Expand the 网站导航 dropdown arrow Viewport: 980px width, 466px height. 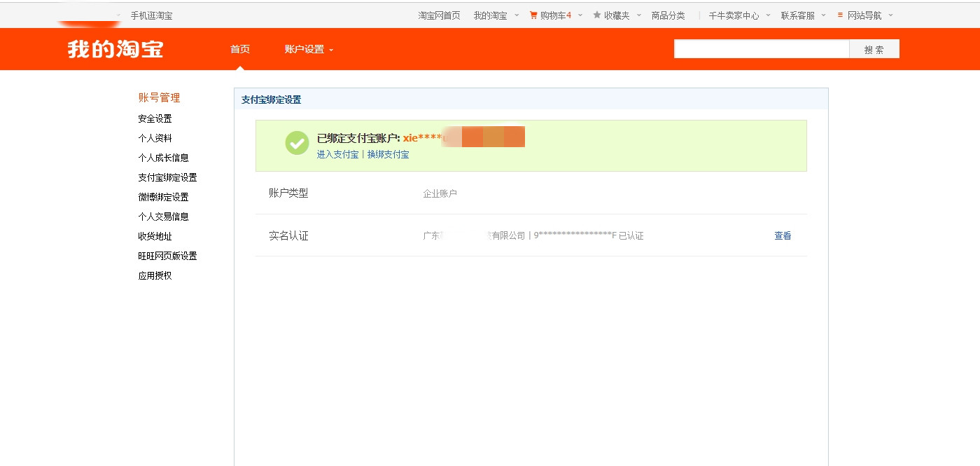coord(890,15)
